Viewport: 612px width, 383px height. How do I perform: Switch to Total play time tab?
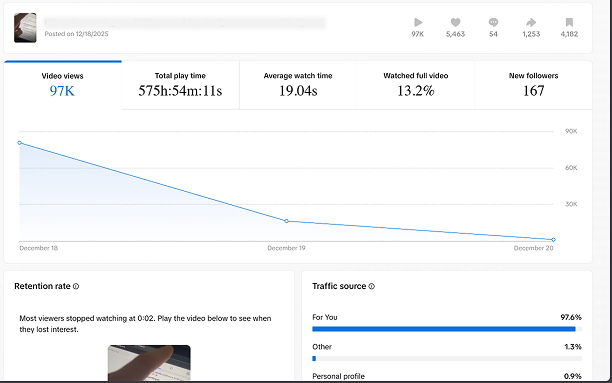point(180,85)
